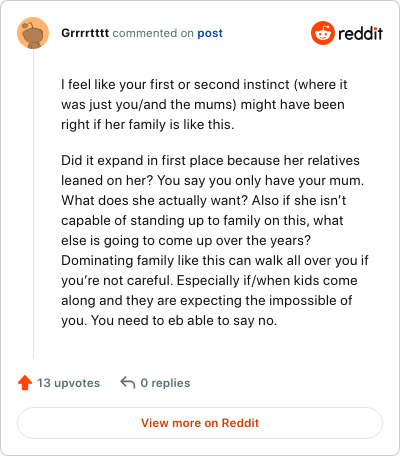Open the blue "post" link
This screenshot has height=456, width=400.
[x=210, y=34]
